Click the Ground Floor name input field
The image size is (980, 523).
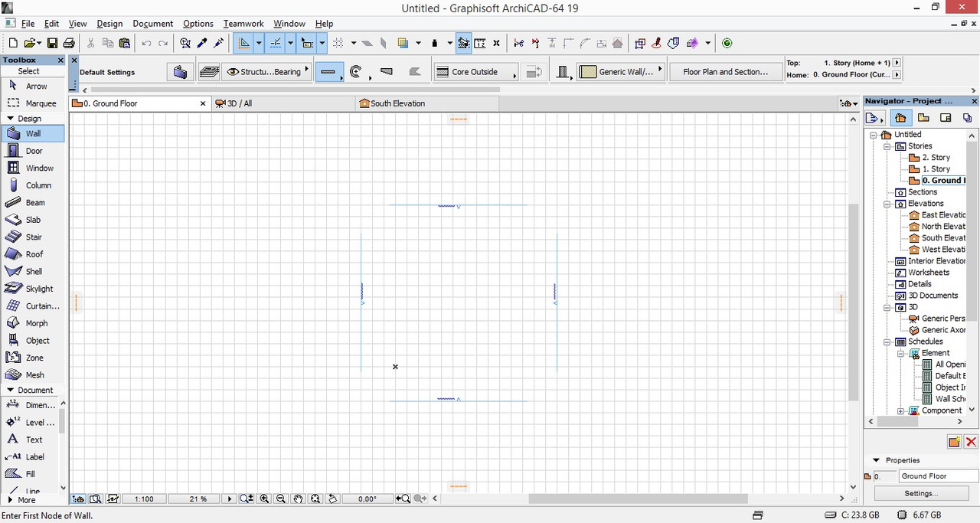(x=938, y=476)
